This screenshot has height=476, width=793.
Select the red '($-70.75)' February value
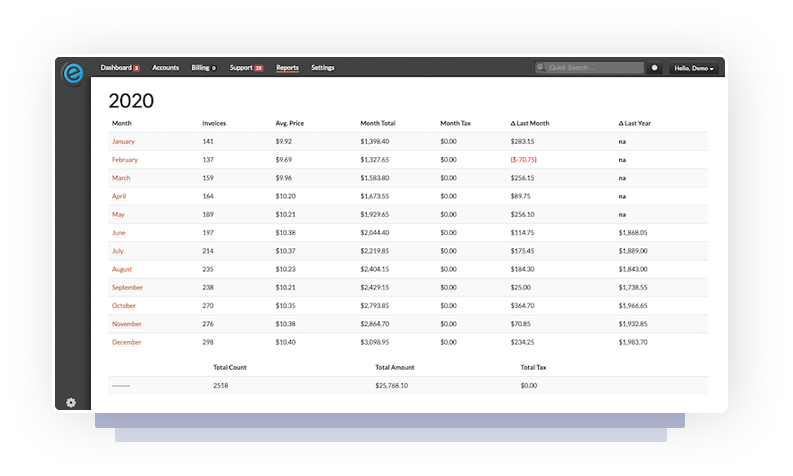coord(523,160)
